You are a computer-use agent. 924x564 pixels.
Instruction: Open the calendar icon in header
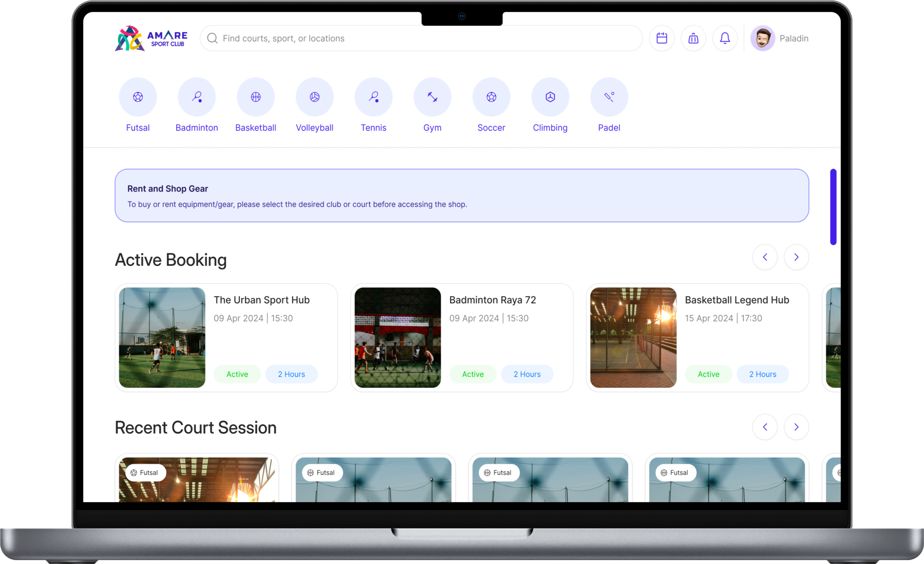661,38
